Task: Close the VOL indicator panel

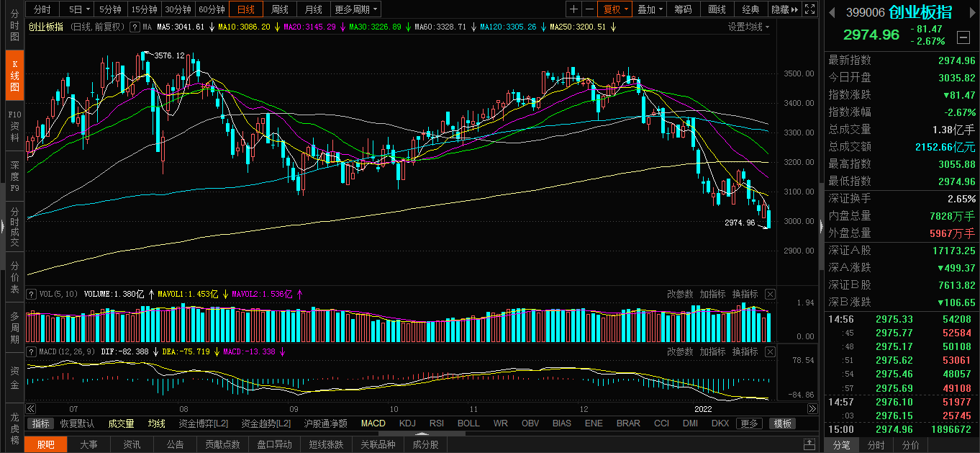Action: click(770, 294)
